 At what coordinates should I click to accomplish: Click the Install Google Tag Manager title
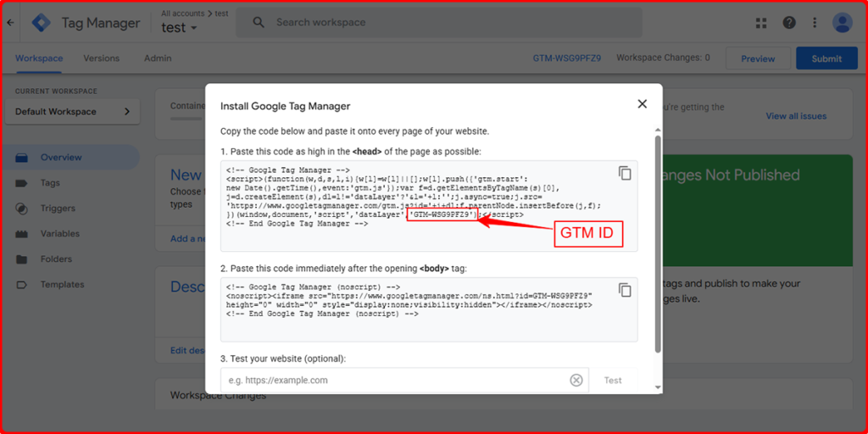(285, 106)
